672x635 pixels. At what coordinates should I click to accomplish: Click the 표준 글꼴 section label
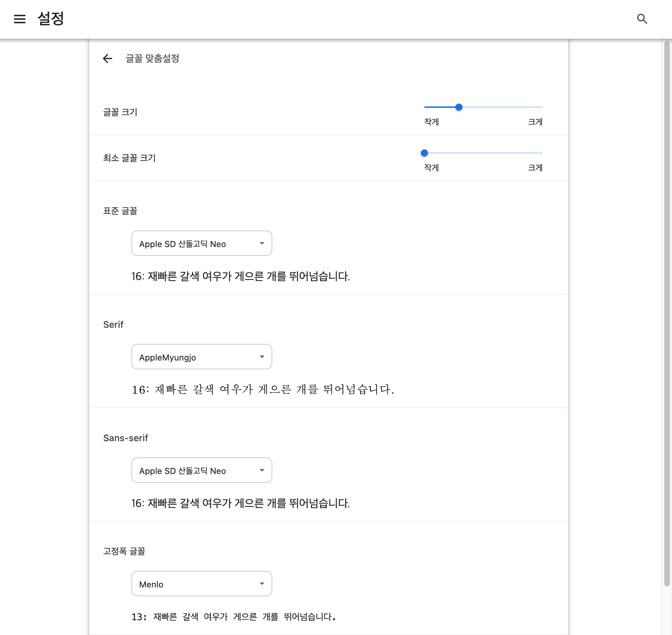[120, 211]
